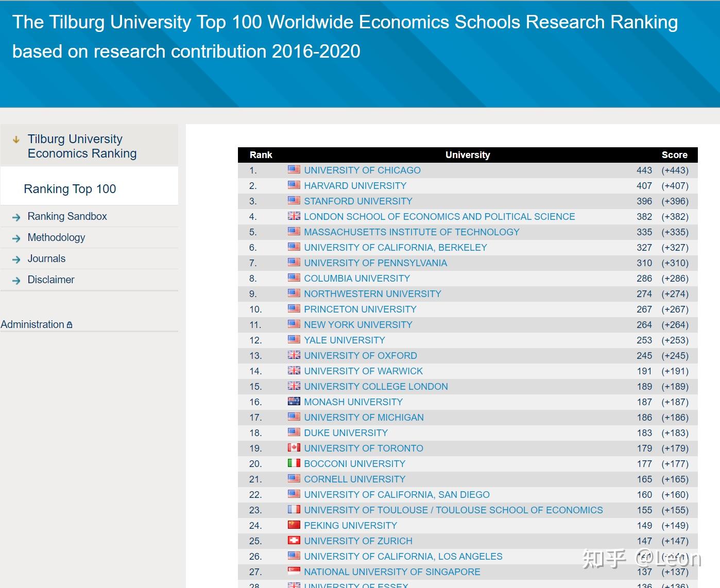Select Ranking Top 100 menu item
The image size is (720, 588).
click(x=70, y=189)
